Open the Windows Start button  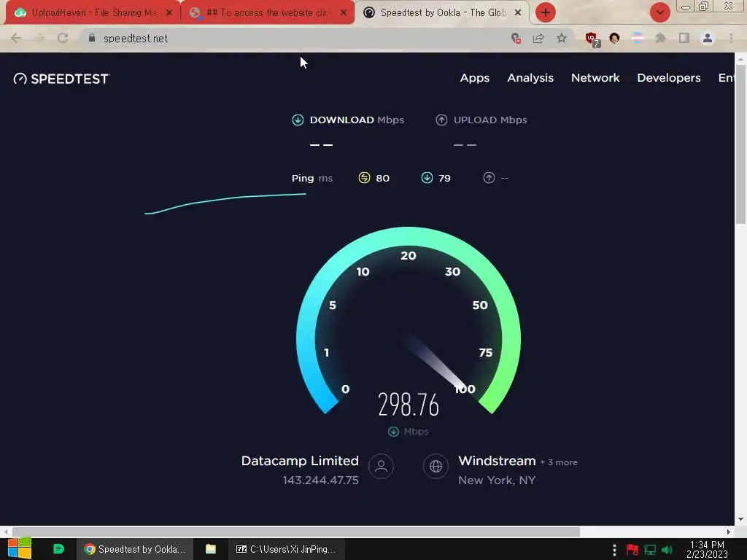(x=20, y=549)
